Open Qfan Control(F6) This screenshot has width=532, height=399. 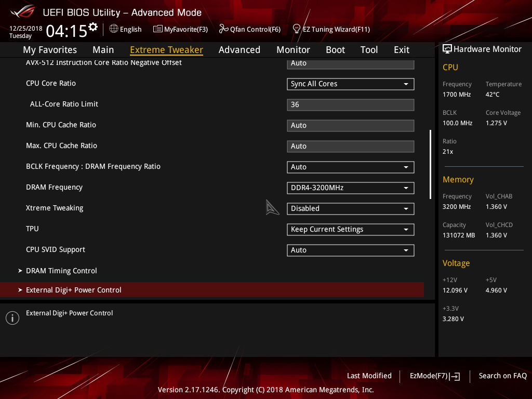click(255, 29)
